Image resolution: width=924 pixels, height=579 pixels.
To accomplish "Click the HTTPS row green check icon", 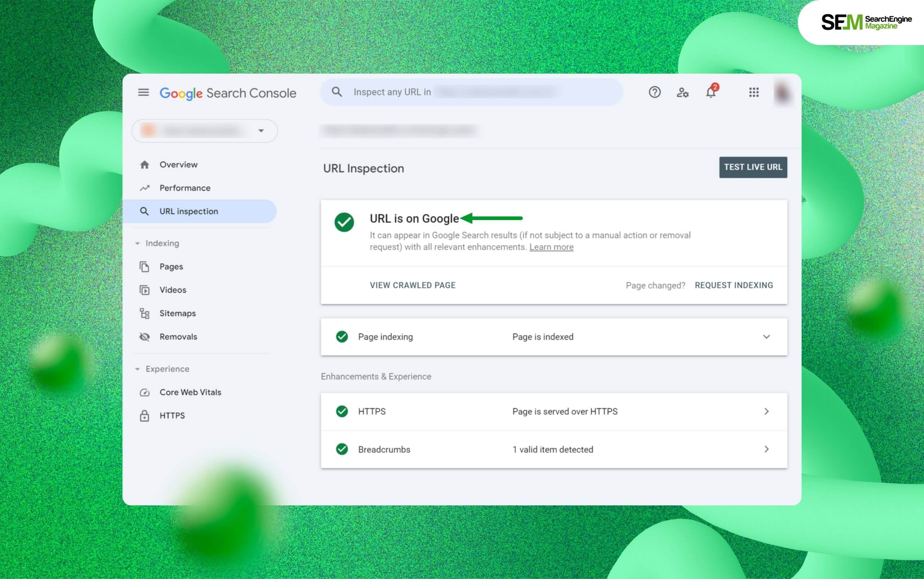I will tap(342, 411).
